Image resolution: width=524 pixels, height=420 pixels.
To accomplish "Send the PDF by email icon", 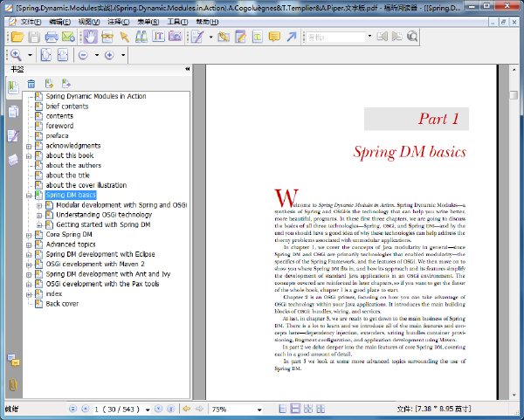I will [68, 37].
